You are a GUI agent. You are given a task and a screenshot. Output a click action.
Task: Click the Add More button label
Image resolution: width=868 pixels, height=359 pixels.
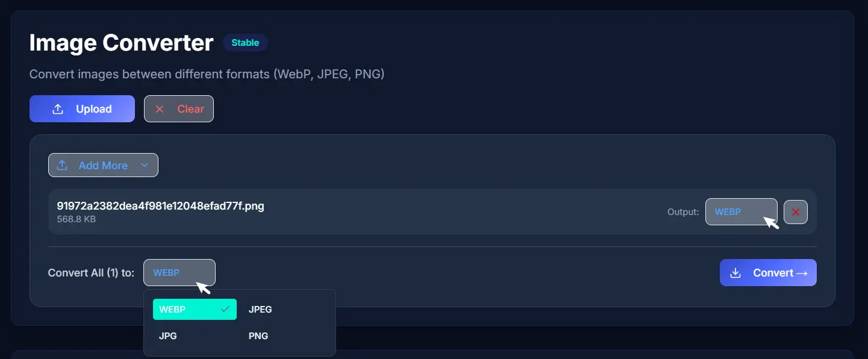coord(103,166)
